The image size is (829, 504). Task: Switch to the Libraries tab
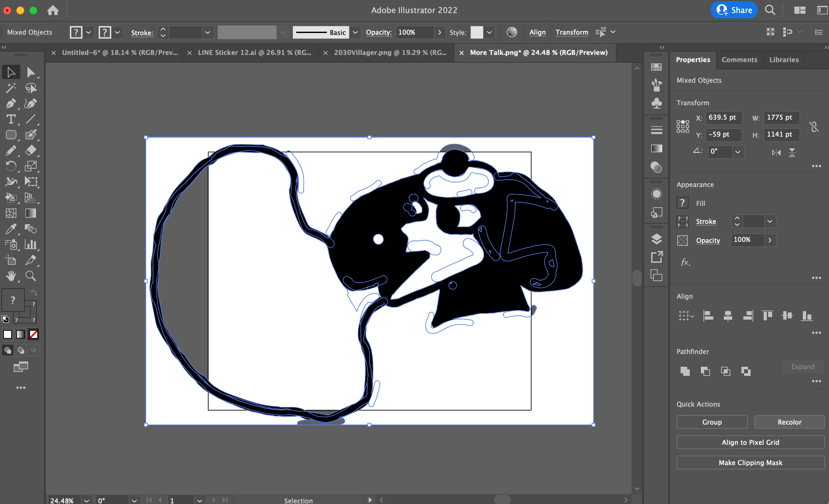[784, 59]
